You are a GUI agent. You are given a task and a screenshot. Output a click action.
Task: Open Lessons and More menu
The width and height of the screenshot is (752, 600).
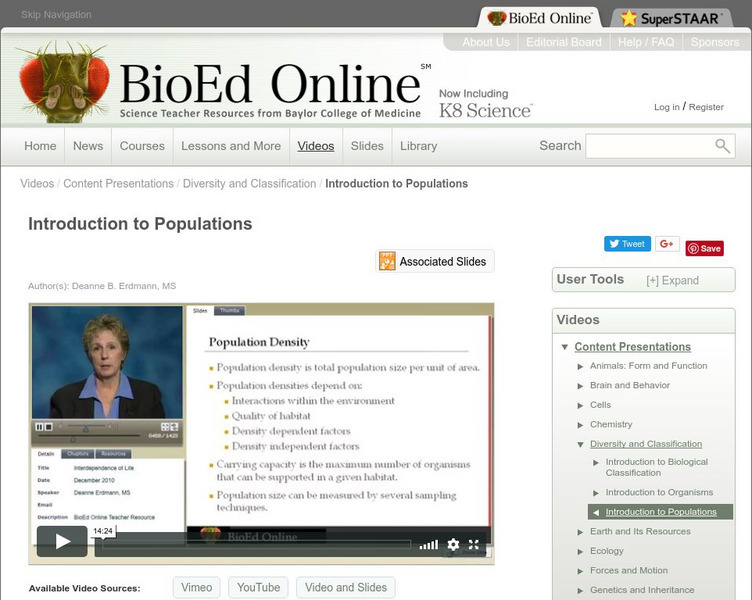click(231, 146)
